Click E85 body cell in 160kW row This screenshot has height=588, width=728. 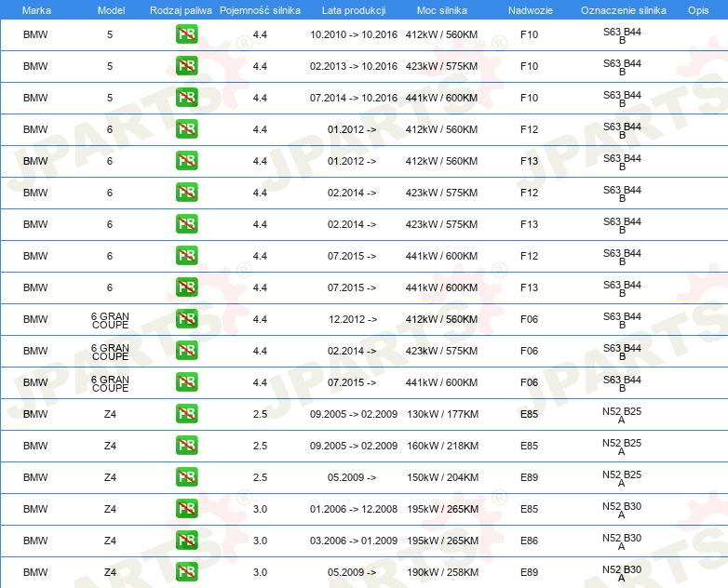coord(529,446)
